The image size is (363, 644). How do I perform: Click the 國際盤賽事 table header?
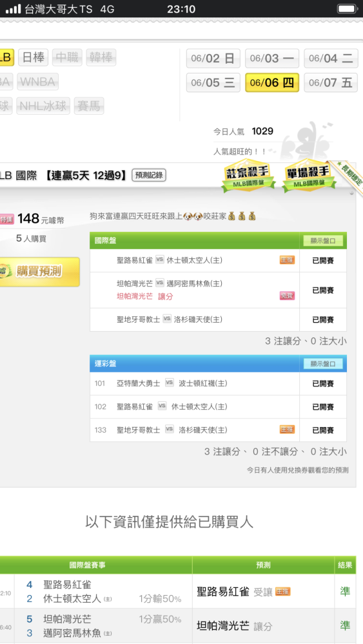pos(87,565)
